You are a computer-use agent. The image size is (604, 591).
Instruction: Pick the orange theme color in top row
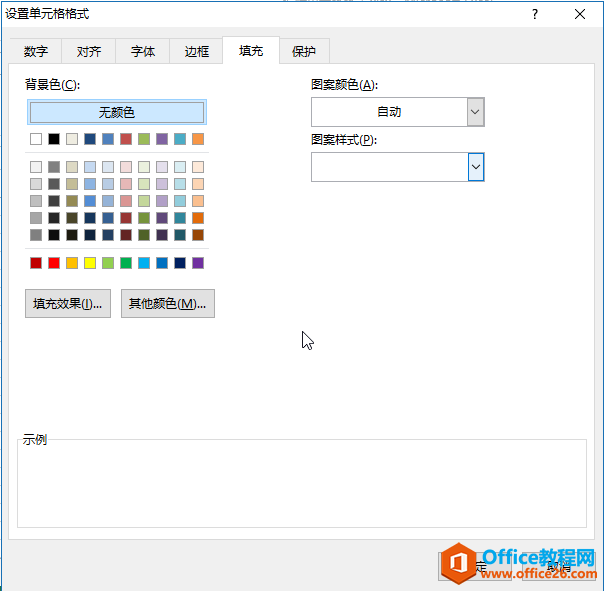pyautogui.click(x=198, y=139)
